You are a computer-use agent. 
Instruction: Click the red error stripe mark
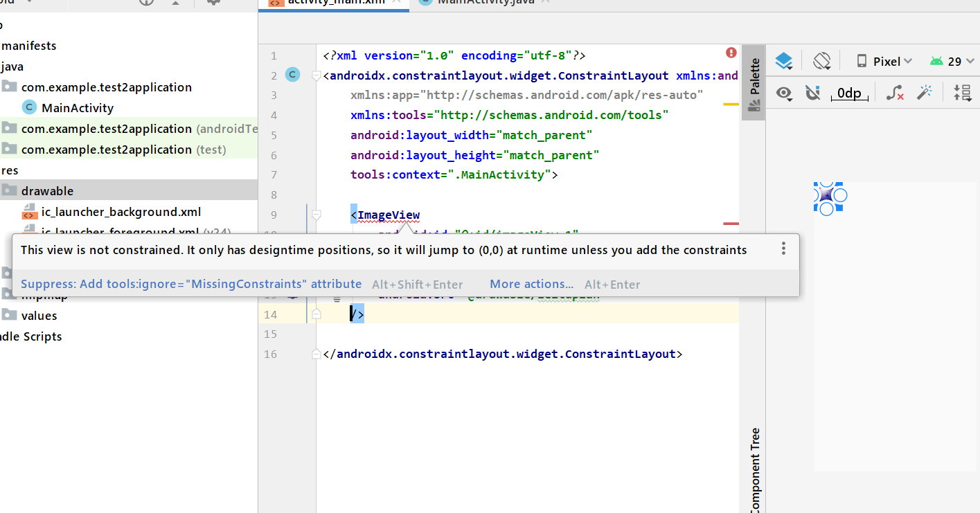point(731,224)
